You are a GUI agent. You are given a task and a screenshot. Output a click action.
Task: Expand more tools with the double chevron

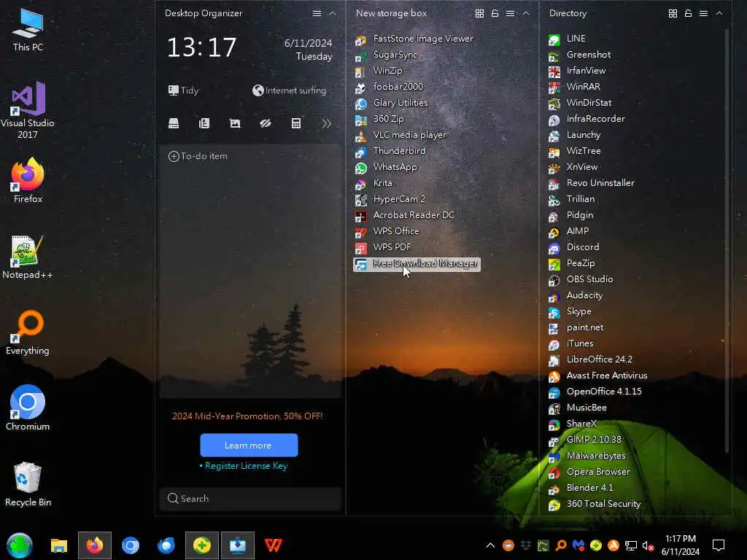pos(326,124)
